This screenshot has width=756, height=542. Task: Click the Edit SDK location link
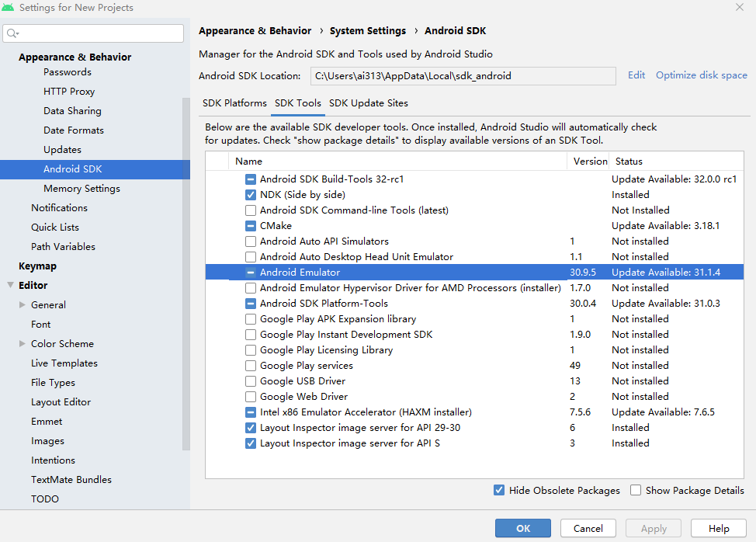(x=636, y=75)
